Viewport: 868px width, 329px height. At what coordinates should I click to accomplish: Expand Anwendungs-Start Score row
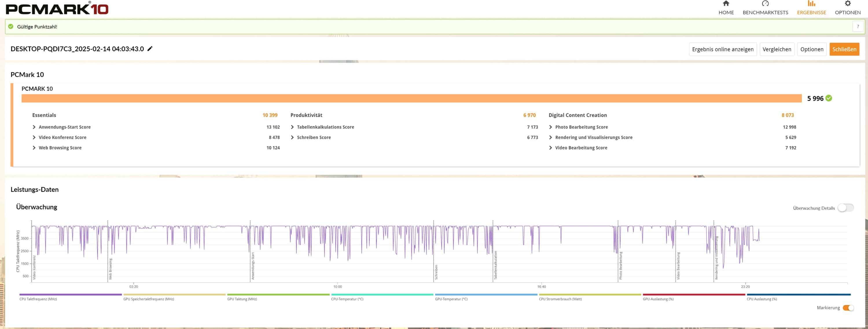[34, 127]
